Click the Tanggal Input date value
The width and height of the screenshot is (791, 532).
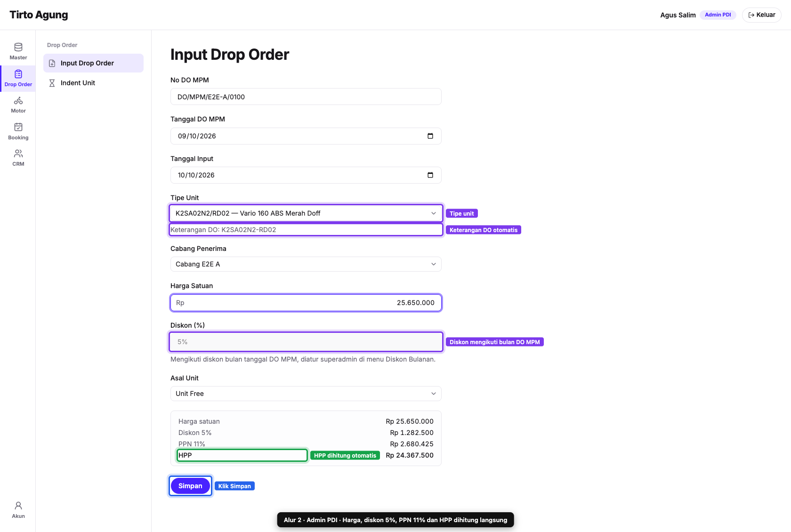[x=196, y=175]
